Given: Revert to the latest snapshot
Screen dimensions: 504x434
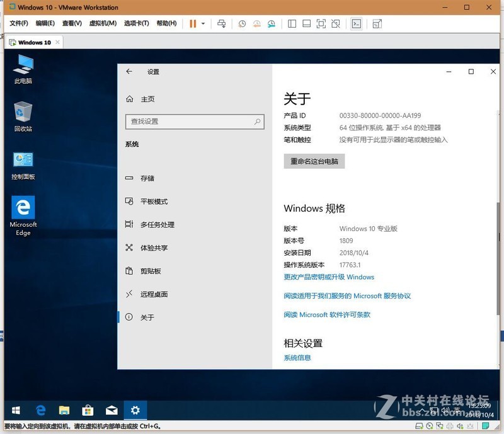Looking at the screenshot, I should pyautogui.click(x=256, y=24).
